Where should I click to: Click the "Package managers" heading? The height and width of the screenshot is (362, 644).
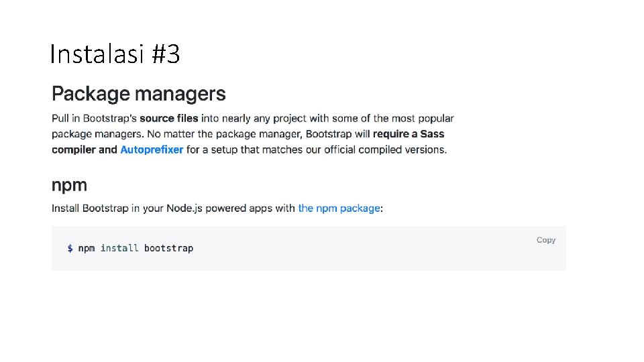pyautogui.click(x=139, y=93)
